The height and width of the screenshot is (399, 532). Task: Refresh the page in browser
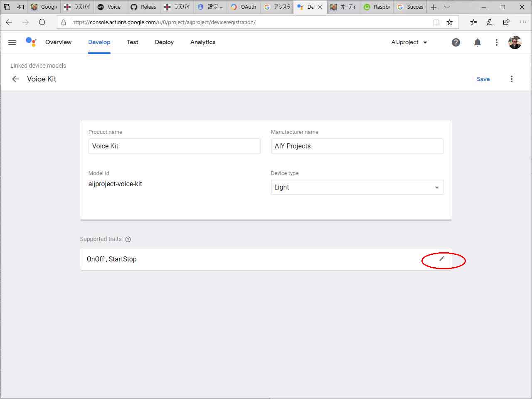42,22
